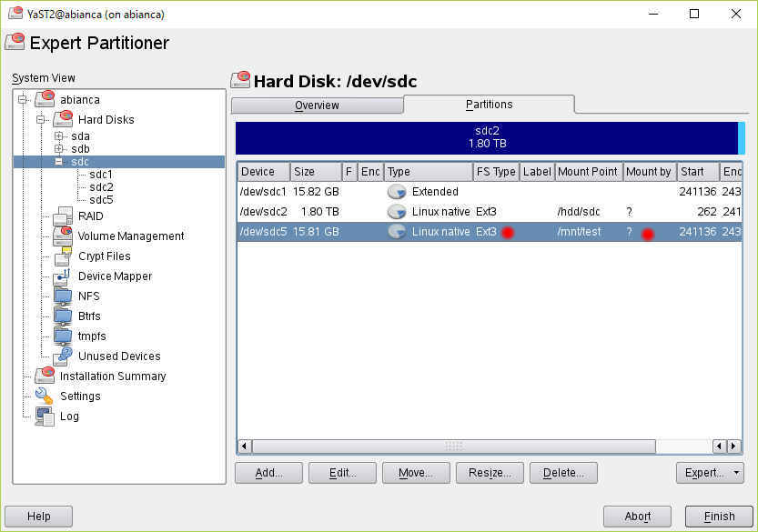Sort by the Start column header
This screenshot has height=532, width=758.
pyautogui.click(x=698, y=172)
